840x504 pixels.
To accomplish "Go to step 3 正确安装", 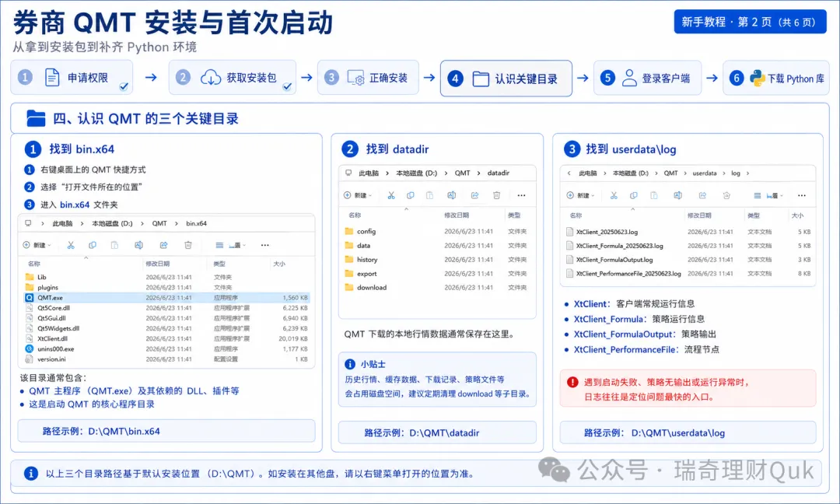I will [368, 78].
